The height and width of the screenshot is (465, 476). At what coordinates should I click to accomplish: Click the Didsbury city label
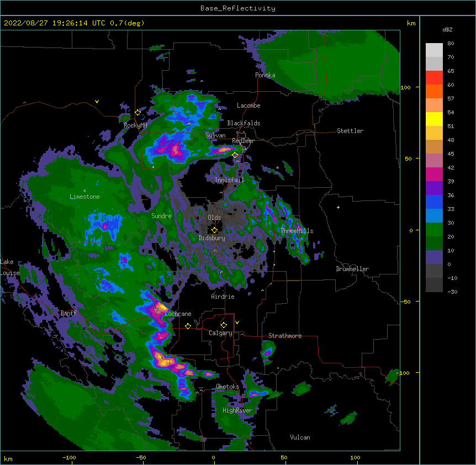pyautogui.click(x=212, y=238)
